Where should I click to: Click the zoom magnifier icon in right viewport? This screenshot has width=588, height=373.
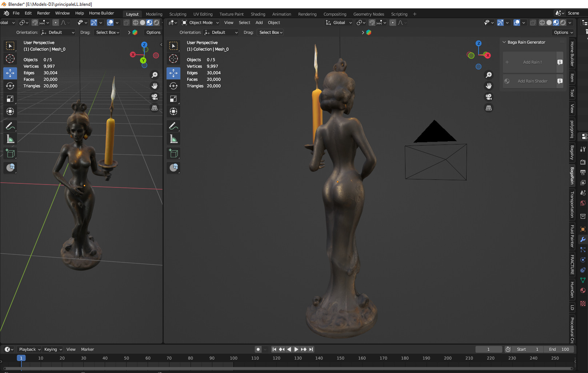click(x=489, y=75)
